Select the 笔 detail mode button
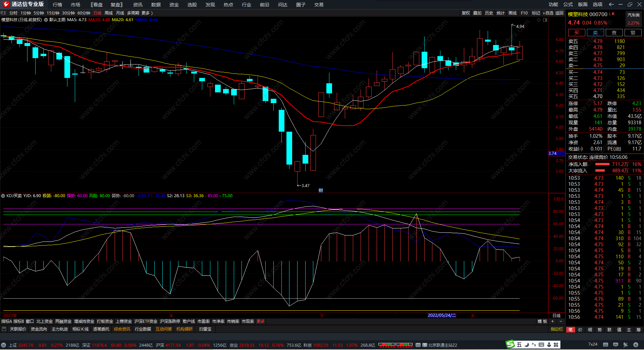The image size is (644, 350). coord(571,330)
